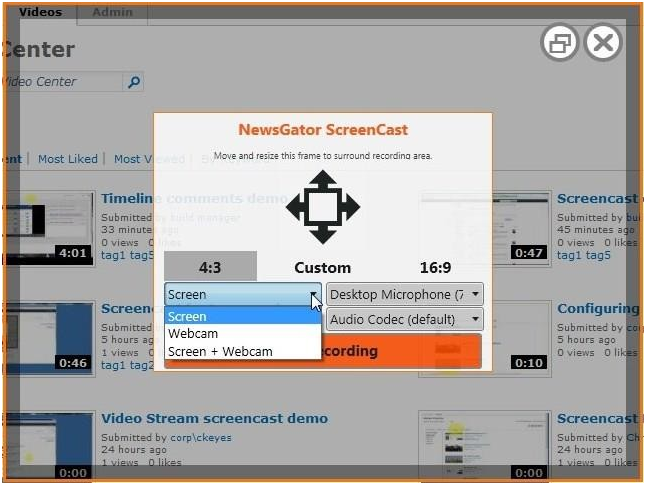Open the Video Stream screencast demo link
Screen dimensions: 646x485
point(214,418)
